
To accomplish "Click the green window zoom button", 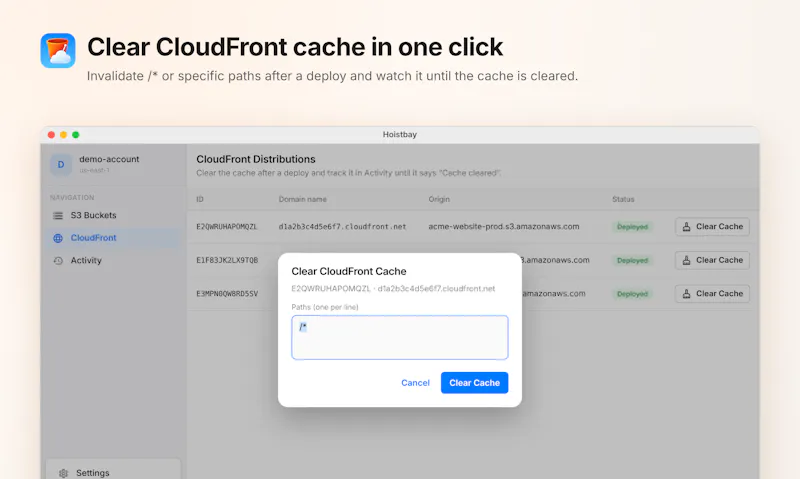I will (76, 135).
